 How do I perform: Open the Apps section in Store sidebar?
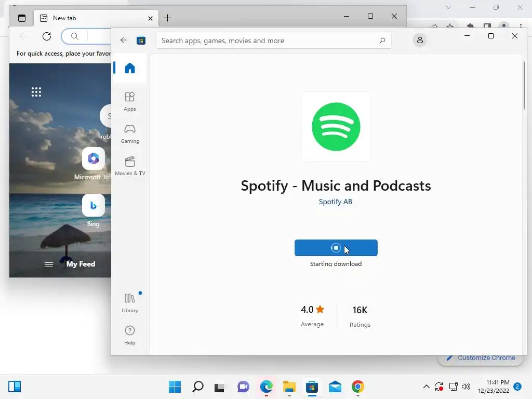point(129,101)
